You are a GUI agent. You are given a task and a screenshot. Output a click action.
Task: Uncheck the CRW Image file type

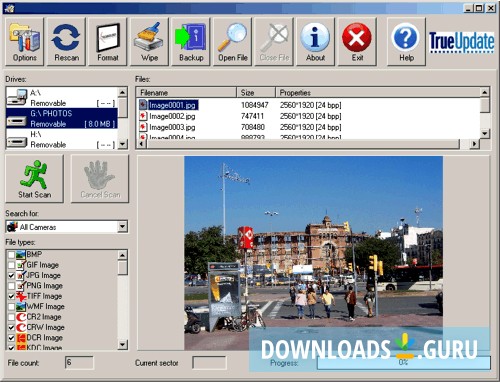click(11, 327)
